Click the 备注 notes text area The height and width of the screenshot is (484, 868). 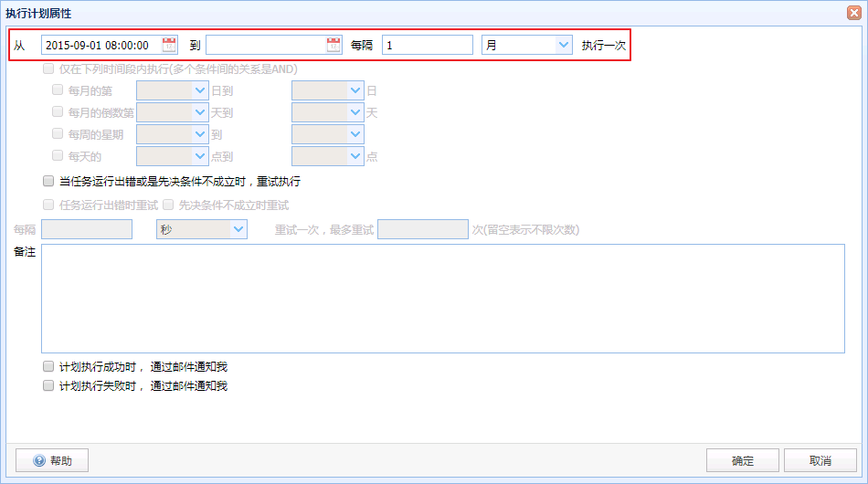point(443,299)
